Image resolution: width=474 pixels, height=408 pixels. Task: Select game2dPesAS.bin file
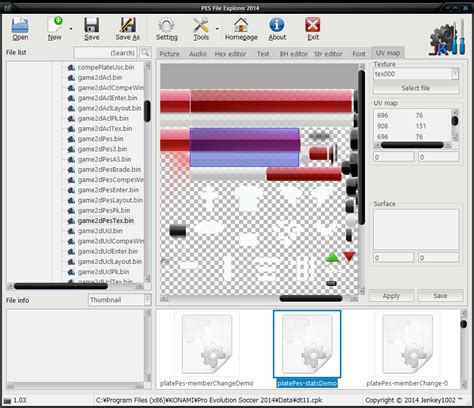coord(104,159)
